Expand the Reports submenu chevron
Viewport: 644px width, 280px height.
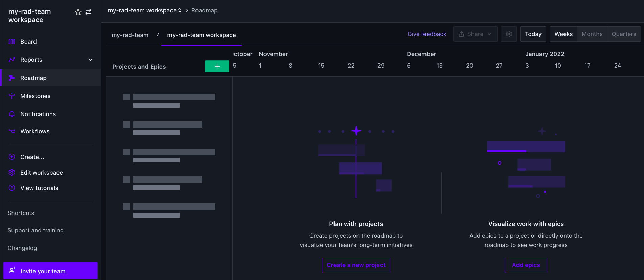pyautogui.click(x=91, y=60)
